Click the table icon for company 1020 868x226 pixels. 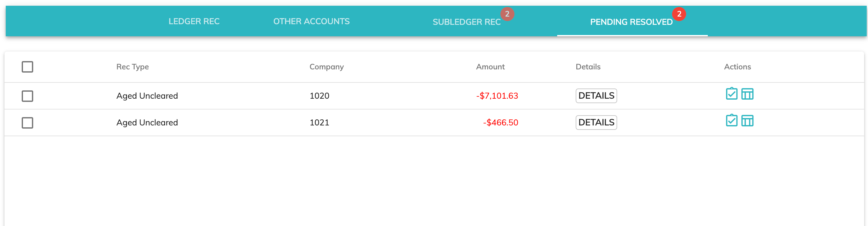(747, 94)
